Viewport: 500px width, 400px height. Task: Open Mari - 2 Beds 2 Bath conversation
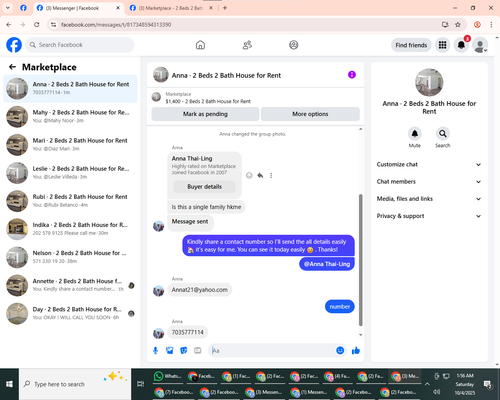(x=70, y=144)
